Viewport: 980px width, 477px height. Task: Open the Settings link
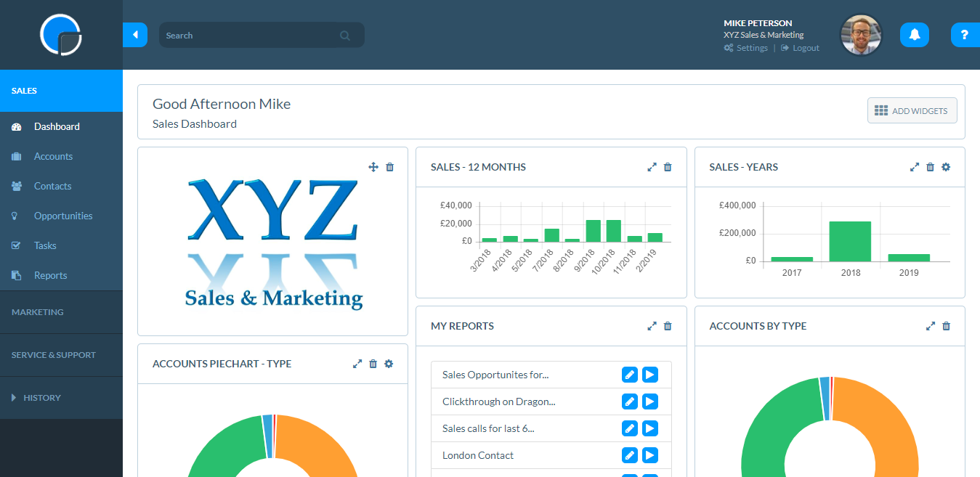pos(746,48)
